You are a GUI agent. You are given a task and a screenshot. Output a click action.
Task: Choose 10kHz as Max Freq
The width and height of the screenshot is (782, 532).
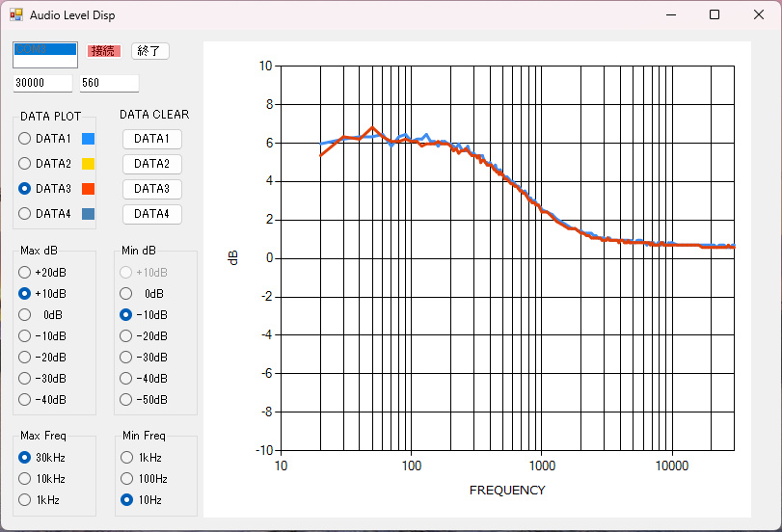click(25, 479)
